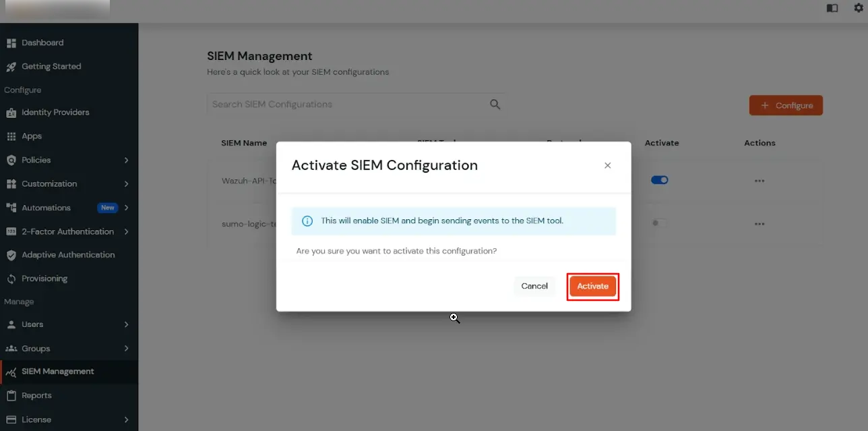The width and height of the screenshot is (868, 431).
Task: Click the Provisioning sync icon
Action: coord(11,278)
